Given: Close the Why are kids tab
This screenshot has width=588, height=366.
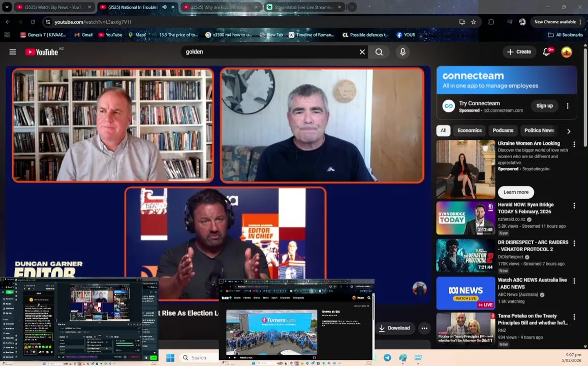Looking at the screenshot, I should click(x=256, y=7).
